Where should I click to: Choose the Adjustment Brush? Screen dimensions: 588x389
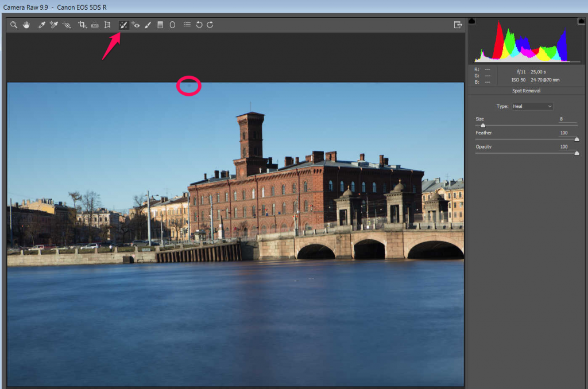(148, 25)
